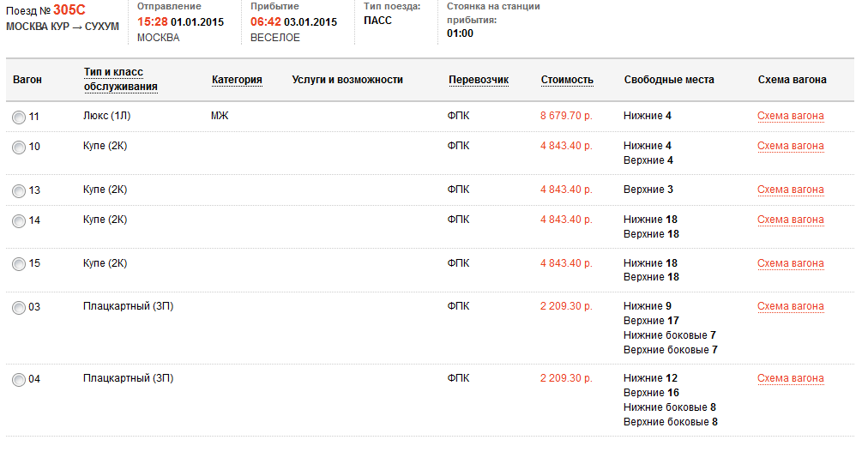Select radio button for wagon 11
This screenshot has width=868, height=458.
click(19, 118)
